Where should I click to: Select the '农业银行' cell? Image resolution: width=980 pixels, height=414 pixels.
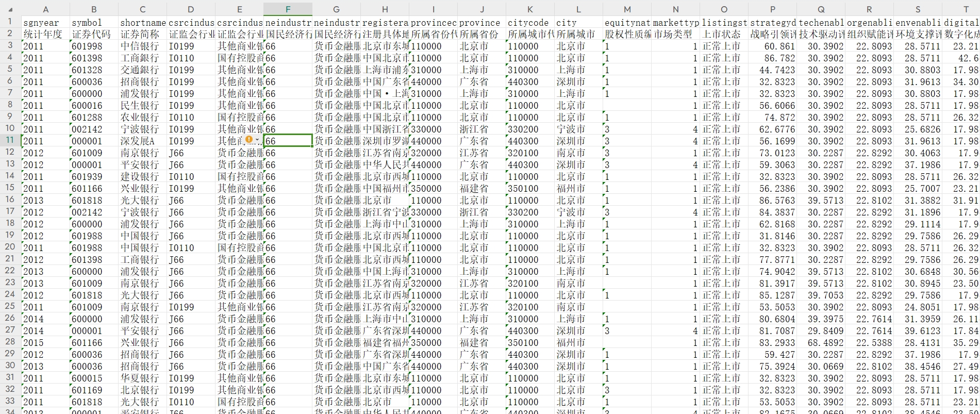(x=142, y=117)
